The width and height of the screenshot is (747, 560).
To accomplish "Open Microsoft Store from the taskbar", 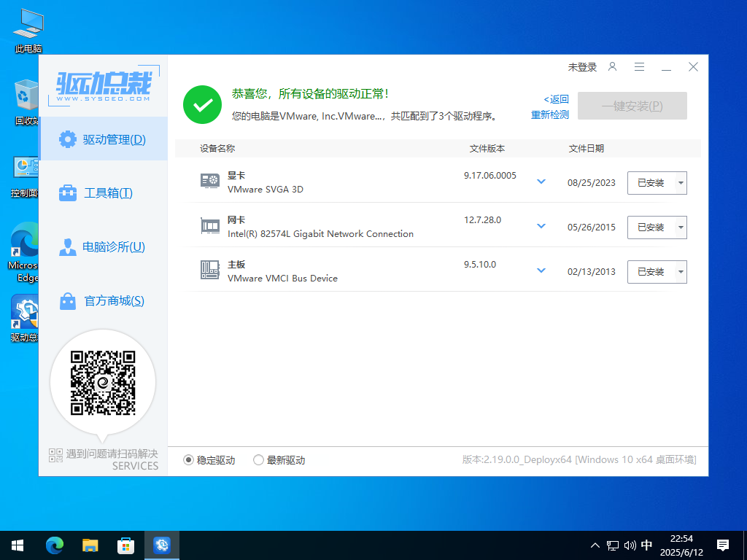I will (x=125, y=545).
